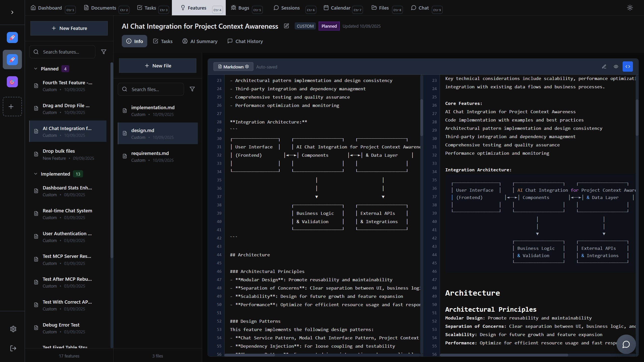Click the logout icon in sidebar
The height and width of the screenshot is (362, 644).
pos(13,348)
